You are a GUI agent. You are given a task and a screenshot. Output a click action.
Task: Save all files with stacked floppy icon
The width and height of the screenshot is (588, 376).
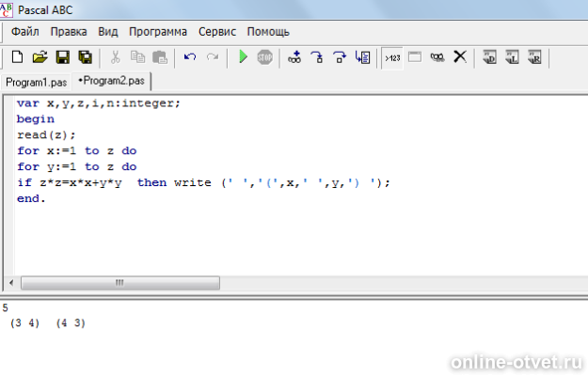tap(85, 57)
